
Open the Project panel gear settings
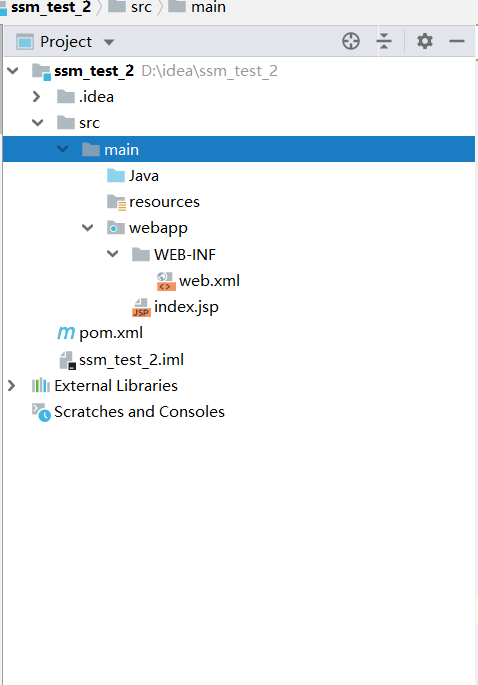pos(425,42)
